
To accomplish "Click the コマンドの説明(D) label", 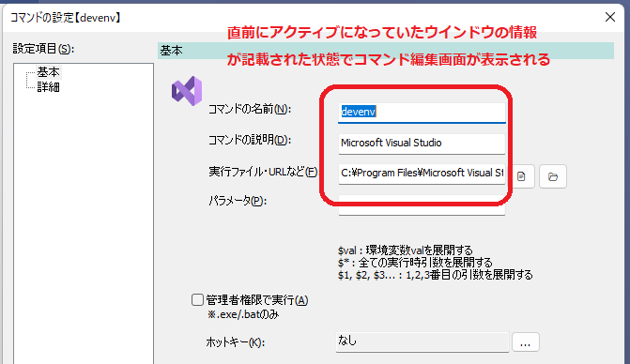I will [x=249, y=140].
